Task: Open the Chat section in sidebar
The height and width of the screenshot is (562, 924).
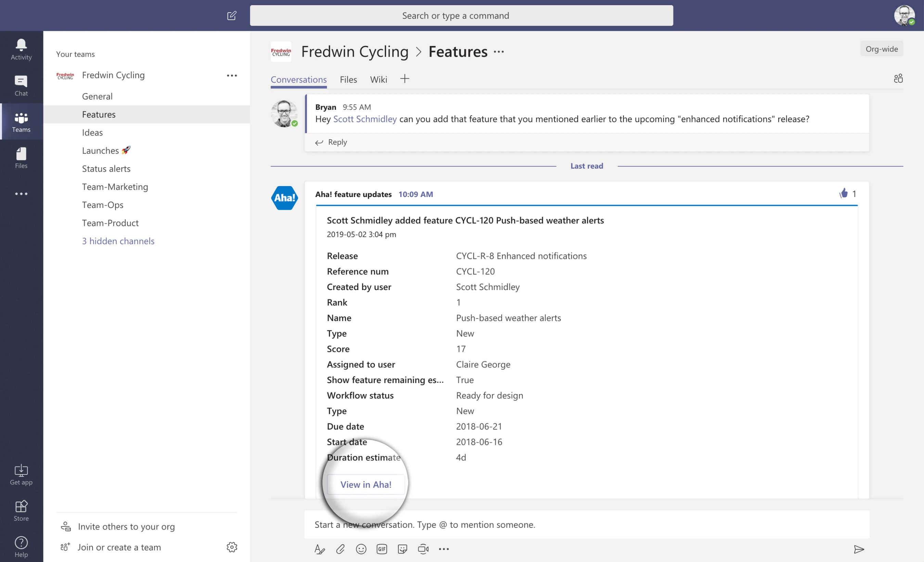Action: (x=21, y=86)
